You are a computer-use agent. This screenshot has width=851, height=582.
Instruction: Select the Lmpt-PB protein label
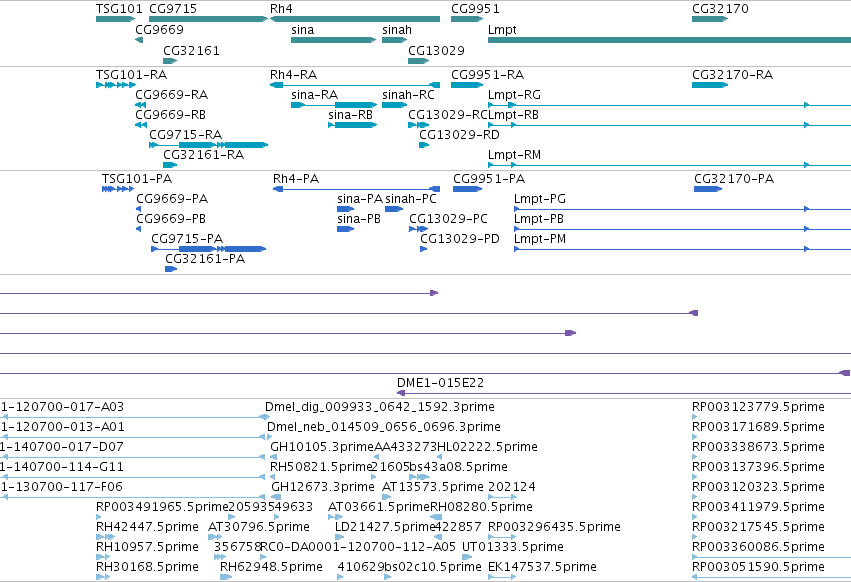pyautogui.click(x=539, y=219)
